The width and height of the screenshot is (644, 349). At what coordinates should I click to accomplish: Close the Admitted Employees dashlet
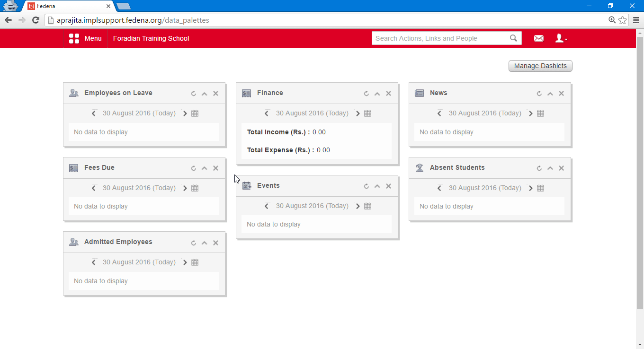(x=216, y=243)
